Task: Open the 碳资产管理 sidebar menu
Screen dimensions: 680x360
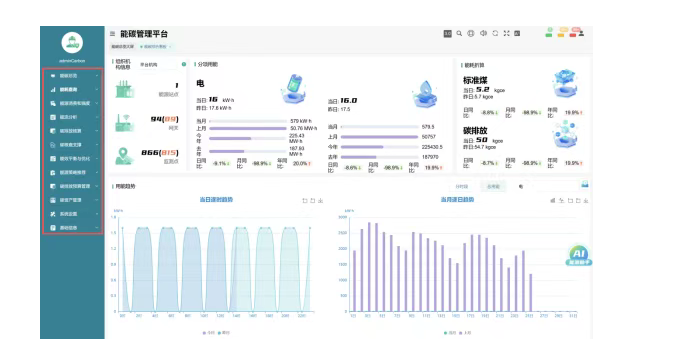Action: pyautogui.click(x=72, y=200)
